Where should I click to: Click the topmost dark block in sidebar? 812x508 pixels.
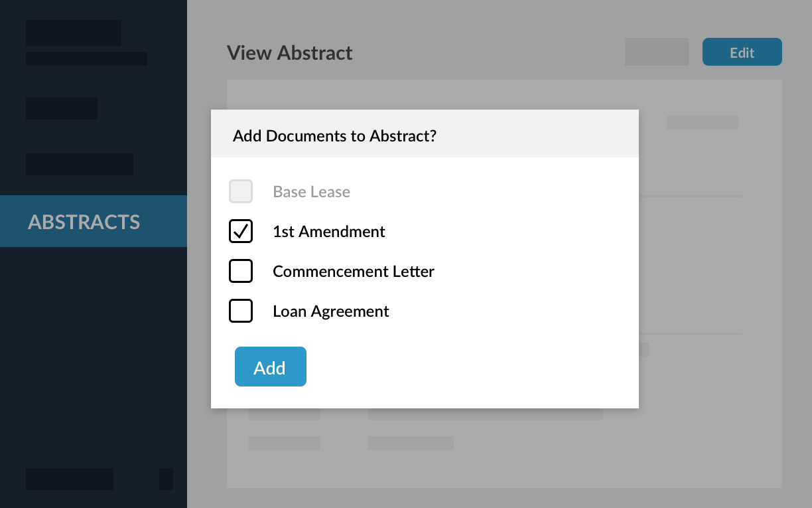click(74, 33)
